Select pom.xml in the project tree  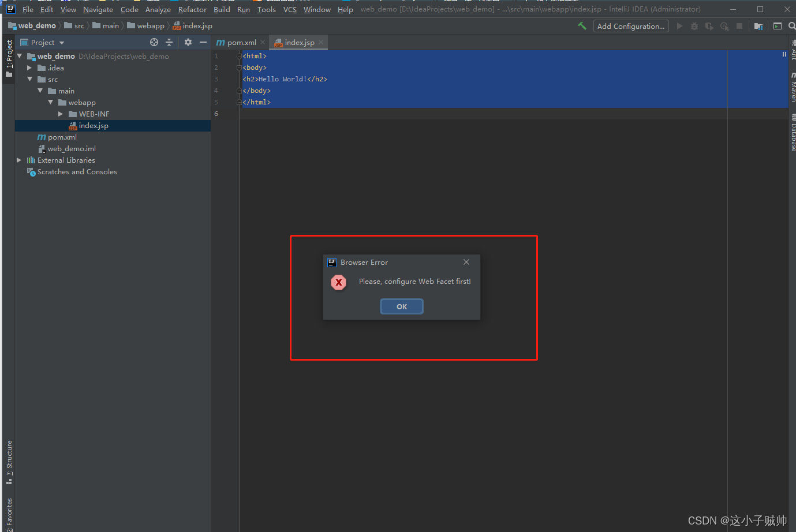(x=62, y=137)
